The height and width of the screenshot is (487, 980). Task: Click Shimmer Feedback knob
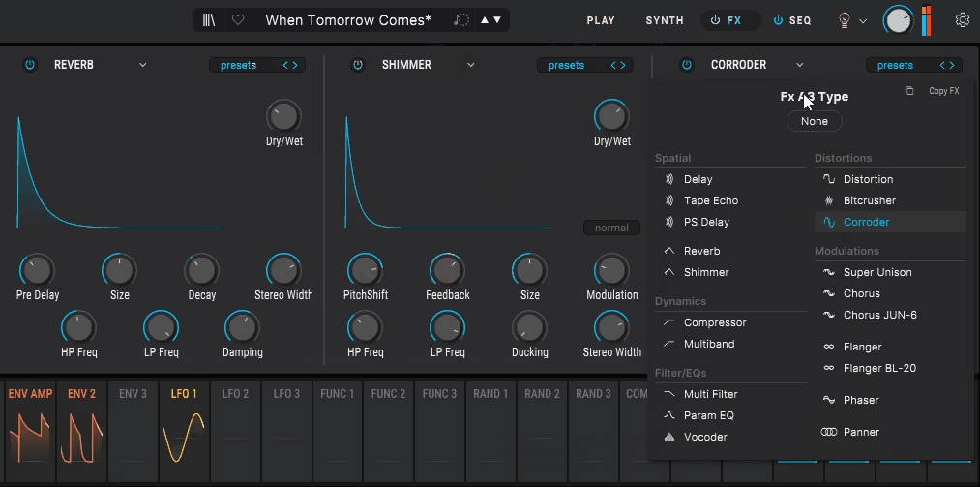click(448, 271)
